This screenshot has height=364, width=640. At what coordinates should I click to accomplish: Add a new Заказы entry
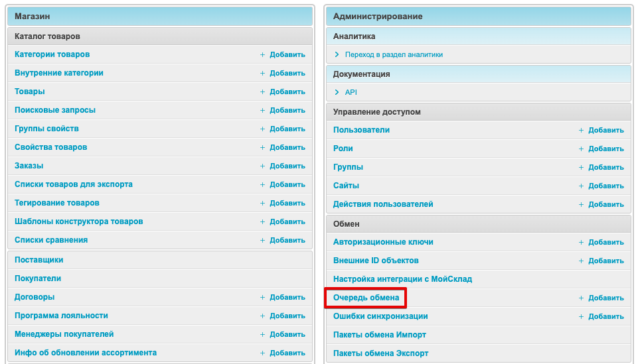point(287,166)
